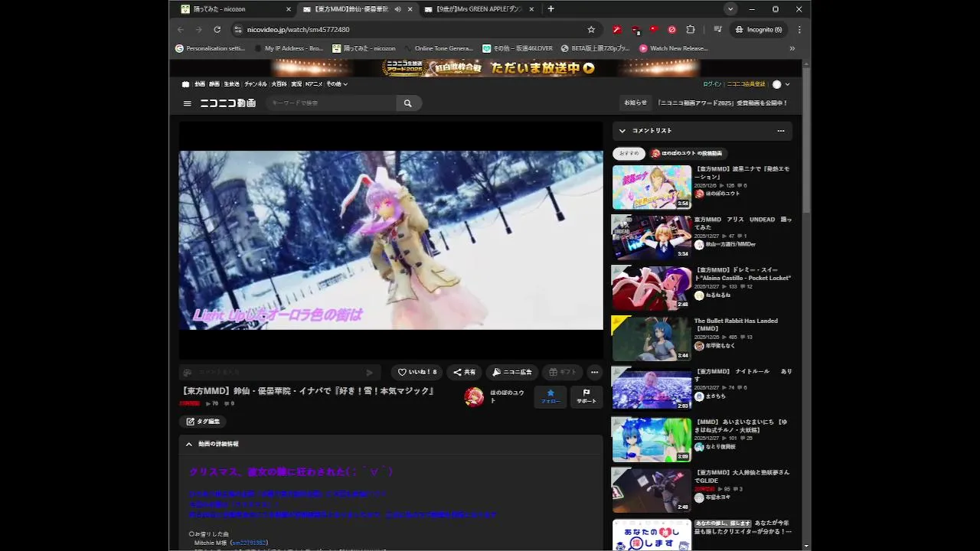Open the uploader ほのぼのユウト avatar
980x551 pixels.
pos(474,396)
